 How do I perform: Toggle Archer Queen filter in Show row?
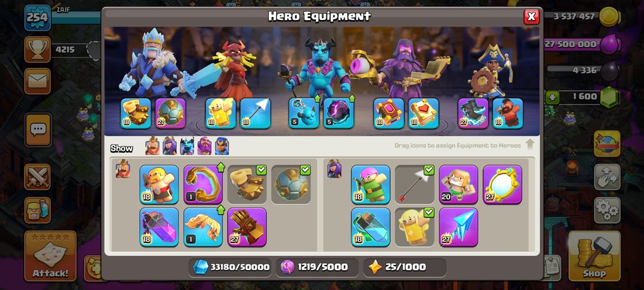coord(170,146)
